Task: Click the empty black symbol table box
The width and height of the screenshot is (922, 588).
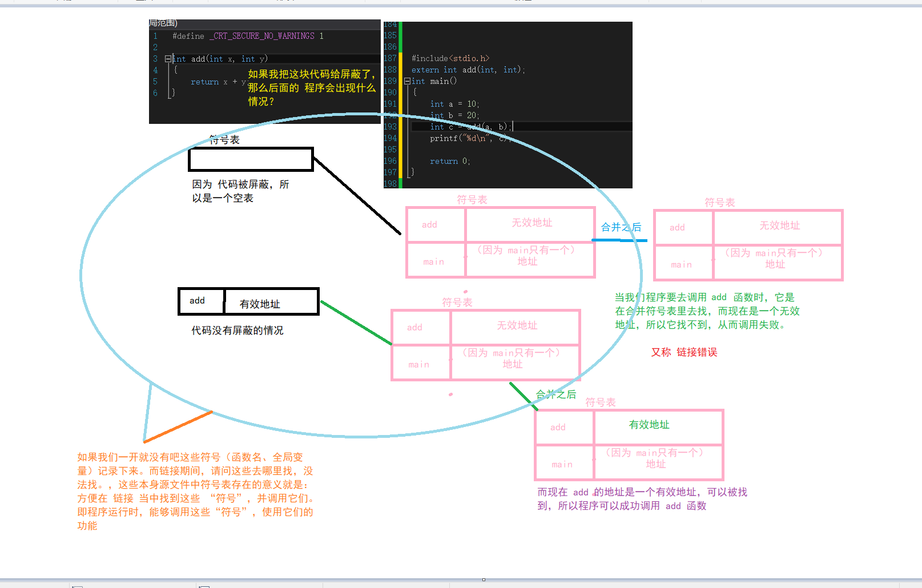Action: point(251,159)
